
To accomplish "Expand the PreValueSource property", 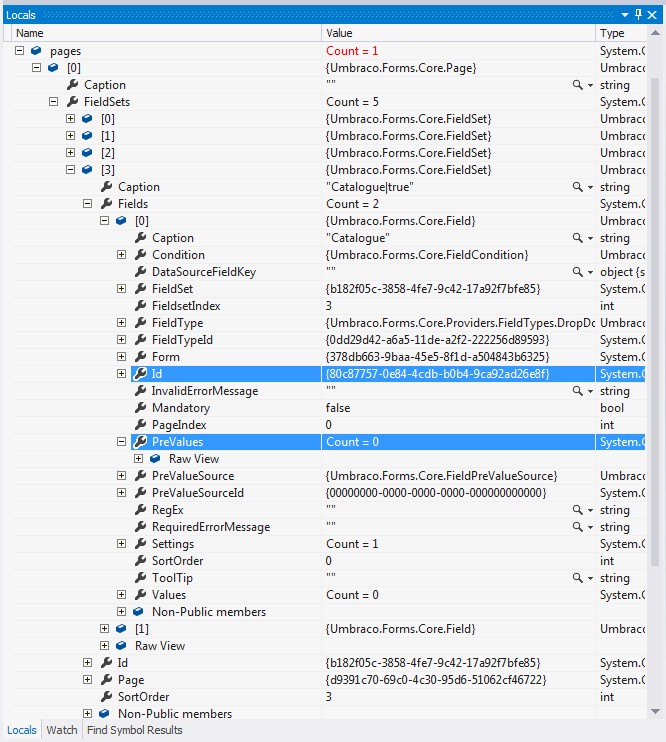I will click(x=122, y=476).
